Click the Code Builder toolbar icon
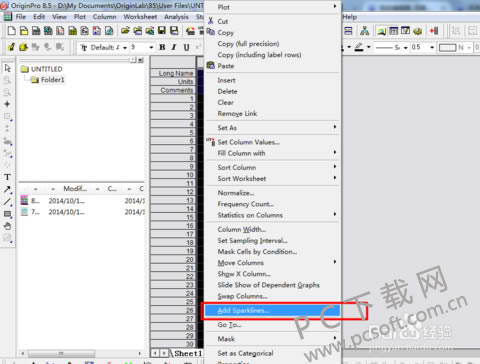480x364 pixels. tap(418, 31)
